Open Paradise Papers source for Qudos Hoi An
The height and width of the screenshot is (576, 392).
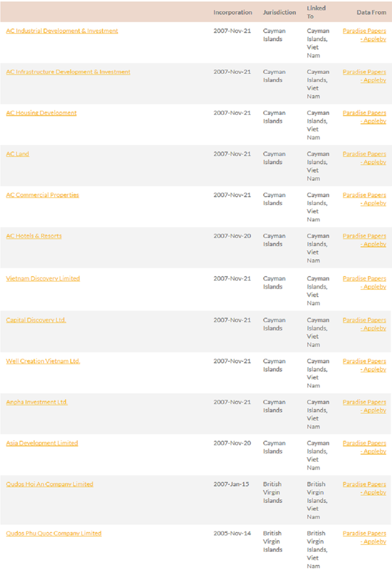(365, 488)
